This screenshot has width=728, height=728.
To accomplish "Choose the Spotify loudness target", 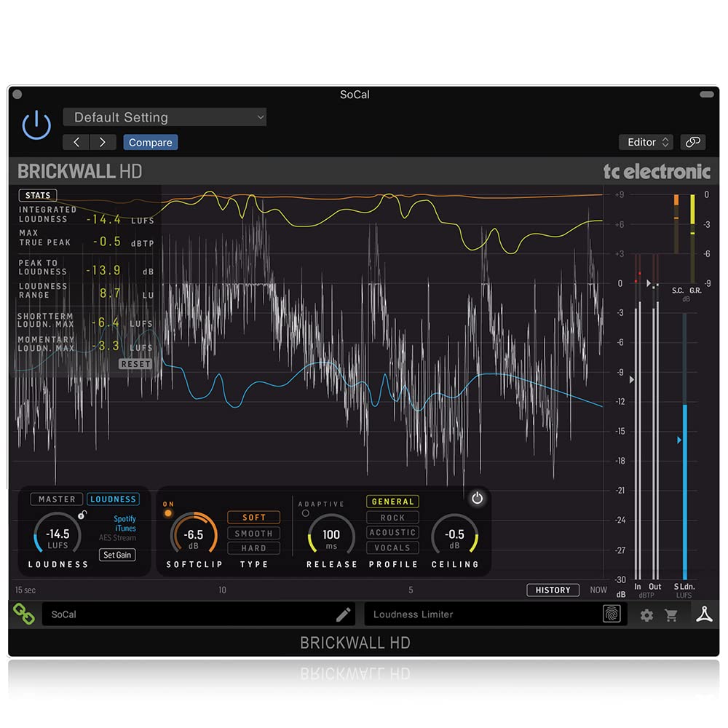I will 124,518.
